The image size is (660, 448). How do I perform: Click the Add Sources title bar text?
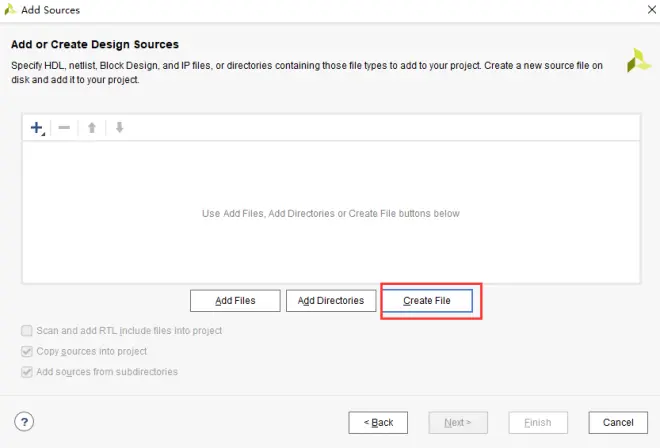[51, 10]
